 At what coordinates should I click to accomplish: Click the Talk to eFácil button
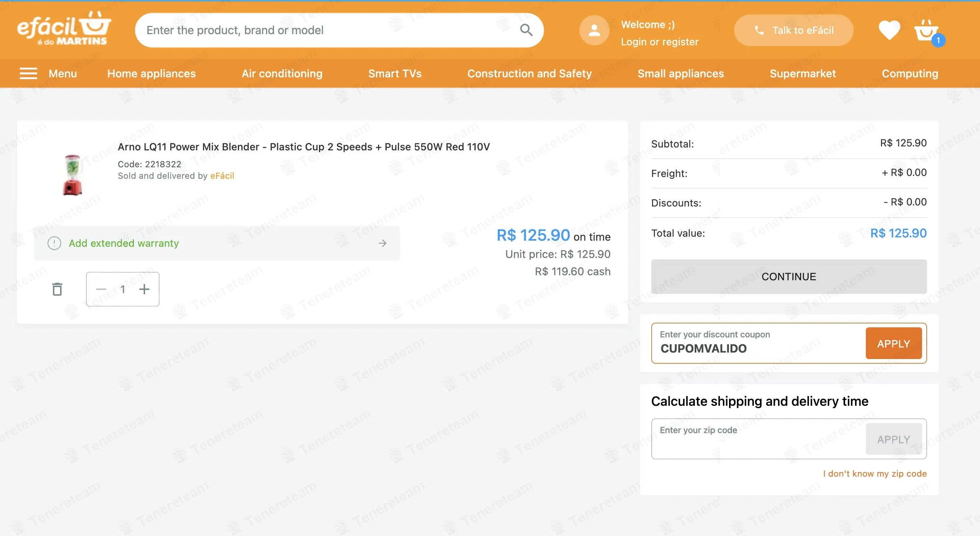pyautogui.click(x=793, y=31)
